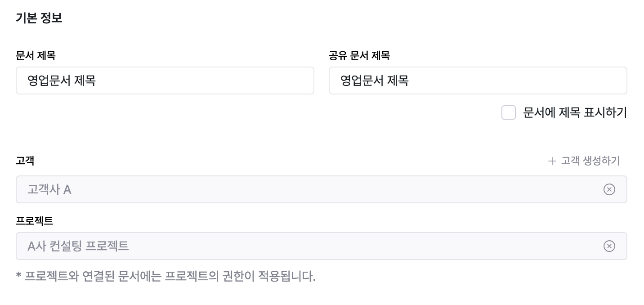Click the plus icon beside 고객 생성하기
Screen dimensions: 644x305
[552, 161]
